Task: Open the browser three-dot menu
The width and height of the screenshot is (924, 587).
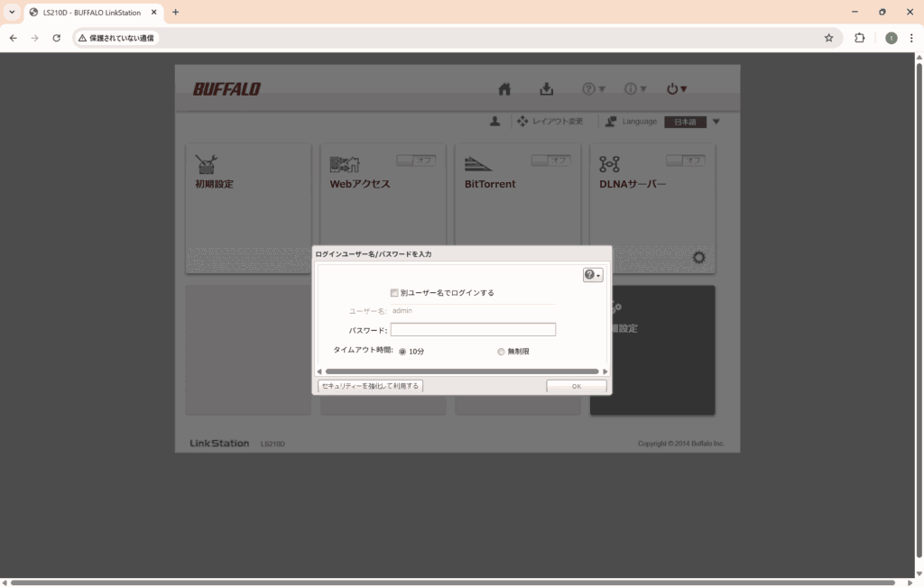Action: pos(911,38)
